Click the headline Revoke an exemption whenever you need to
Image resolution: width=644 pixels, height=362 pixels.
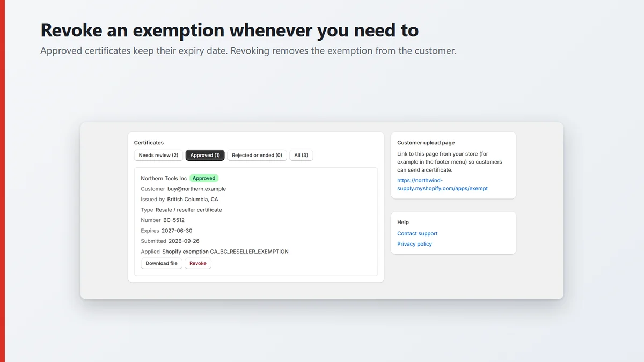(x=230, y=30)
